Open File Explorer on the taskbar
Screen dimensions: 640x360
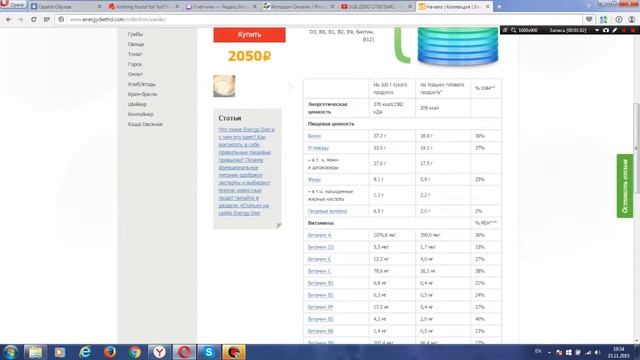[x=35, y=352]
